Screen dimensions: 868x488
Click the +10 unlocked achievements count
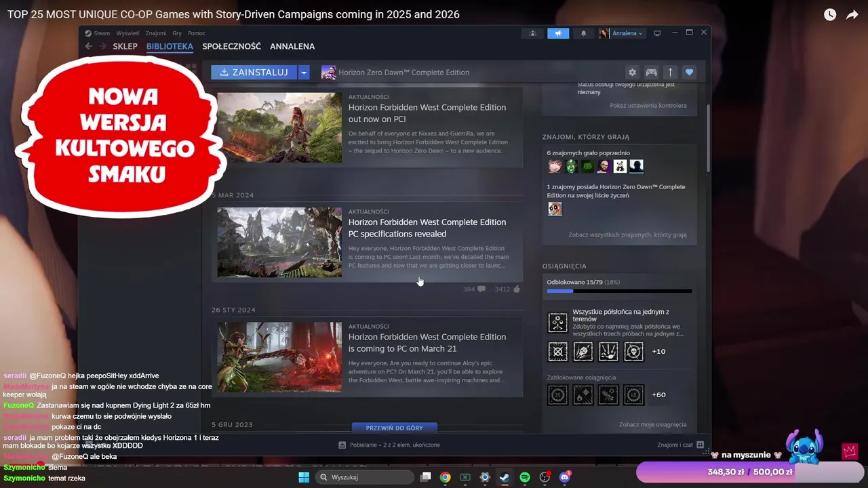[x=658, y=351]
